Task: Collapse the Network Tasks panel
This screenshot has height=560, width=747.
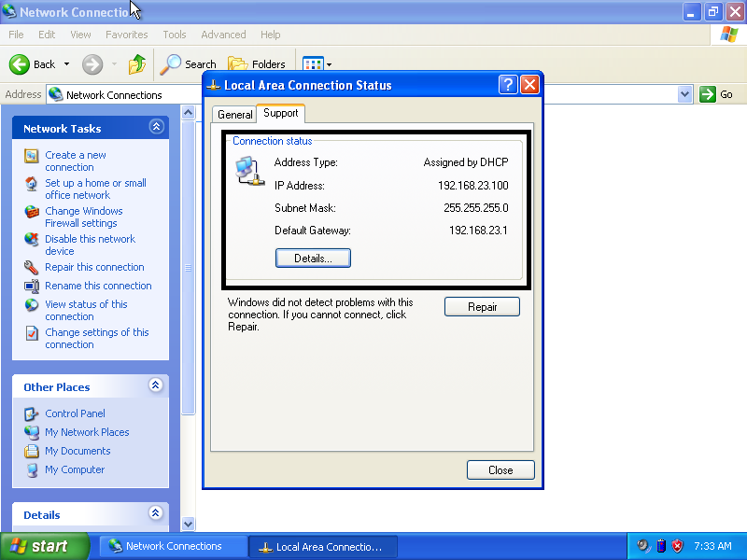Action: click(158, 126)
